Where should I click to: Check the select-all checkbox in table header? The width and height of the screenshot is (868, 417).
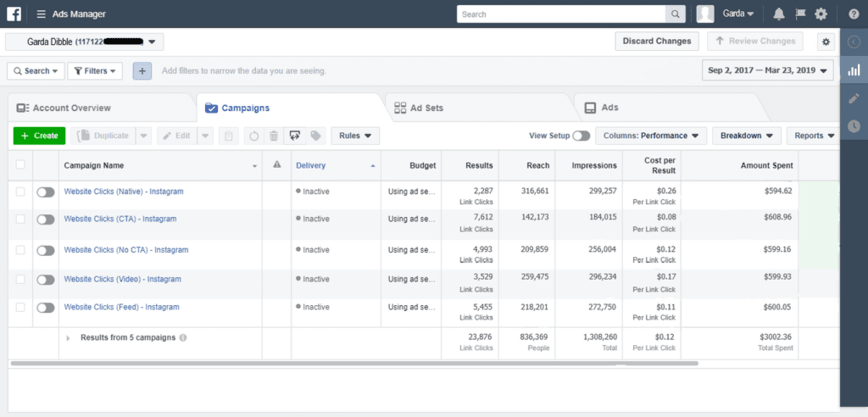20,164
